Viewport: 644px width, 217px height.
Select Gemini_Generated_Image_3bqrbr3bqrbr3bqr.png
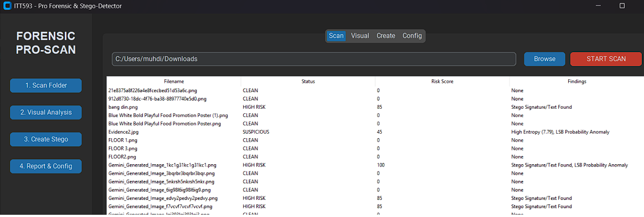pos(375,173)
